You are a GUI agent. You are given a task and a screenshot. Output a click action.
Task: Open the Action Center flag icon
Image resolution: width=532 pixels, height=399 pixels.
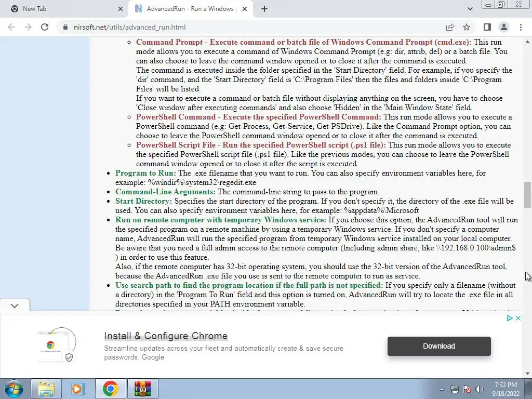[x=467, y=390]
